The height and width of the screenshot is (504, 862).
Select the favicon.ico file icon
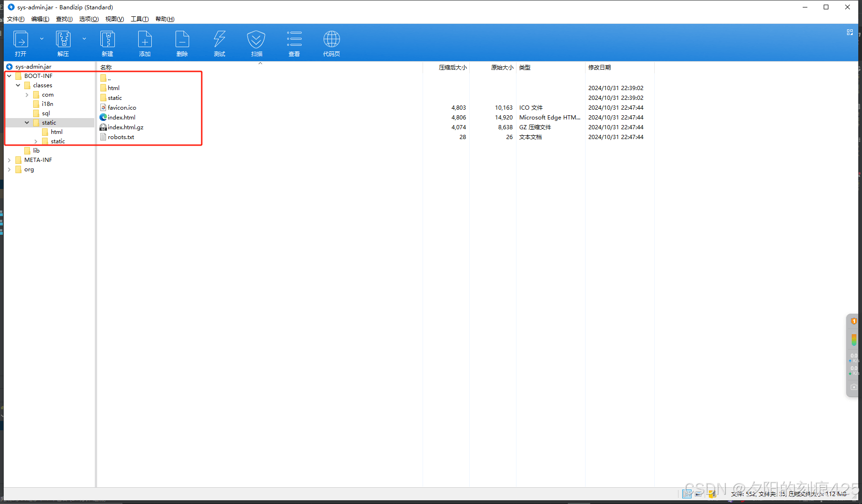point(103,107)
